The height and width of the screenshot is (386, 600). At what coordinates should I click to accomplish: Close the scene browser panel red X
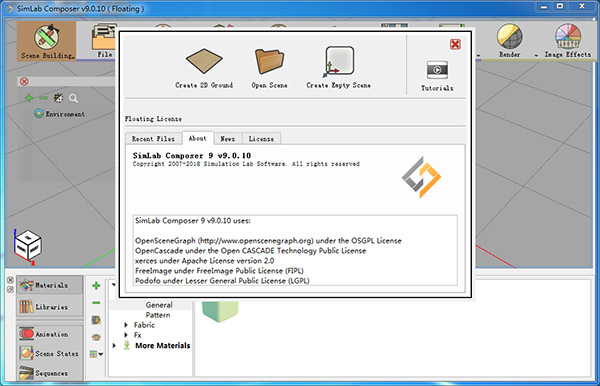tap(24, 81)
